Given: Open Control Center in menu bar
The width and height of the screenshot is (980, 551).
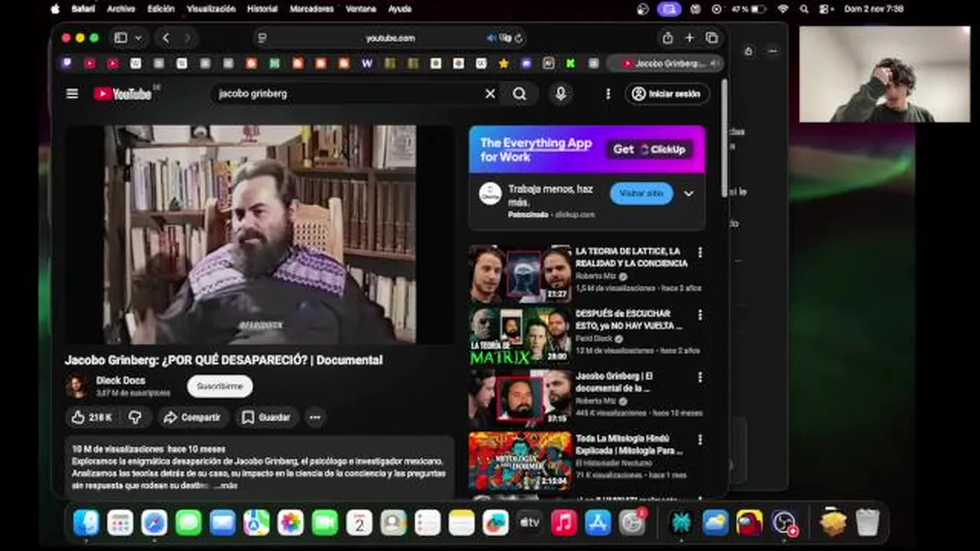Looking at the screenshot, I should pos(825,9).
